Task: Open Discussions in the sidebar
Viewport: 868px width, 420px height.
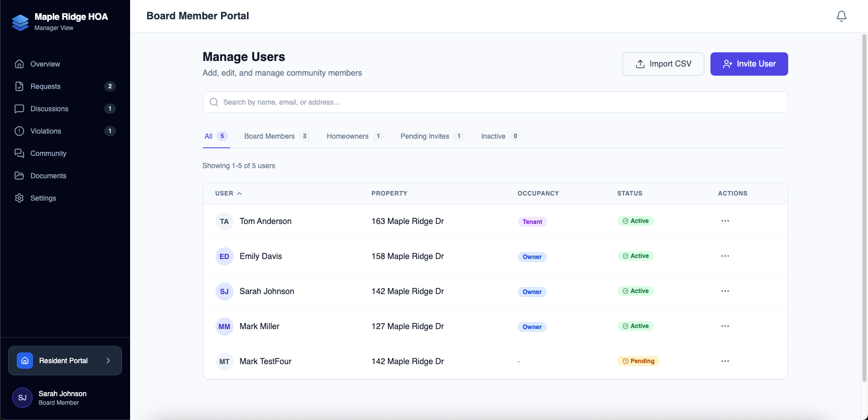Action: pos(65,109)
